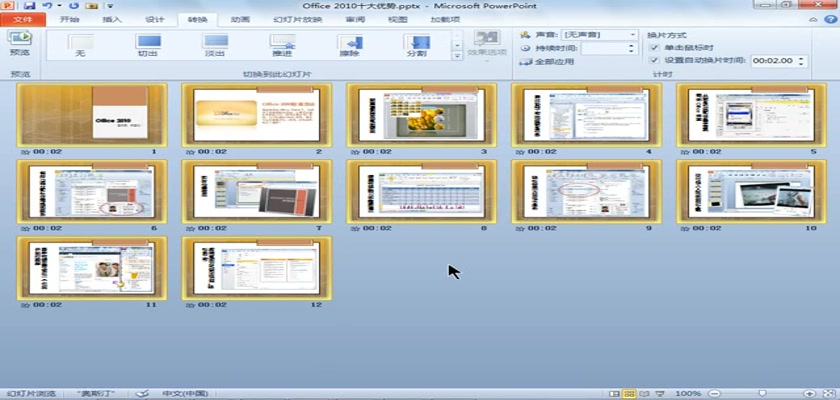
Task: Switch to the Insert (插入) tab
Action: tap(112, 20)
